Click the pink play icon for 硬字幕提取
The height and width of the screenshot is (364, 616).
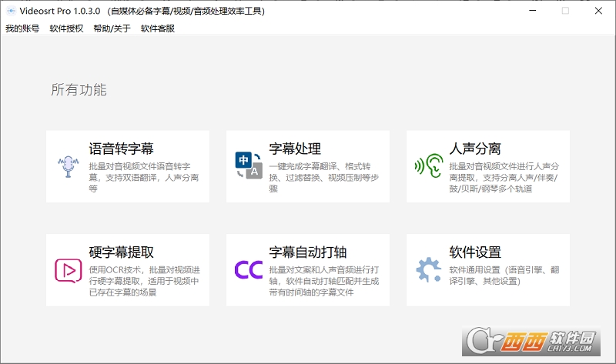(68, 270)
